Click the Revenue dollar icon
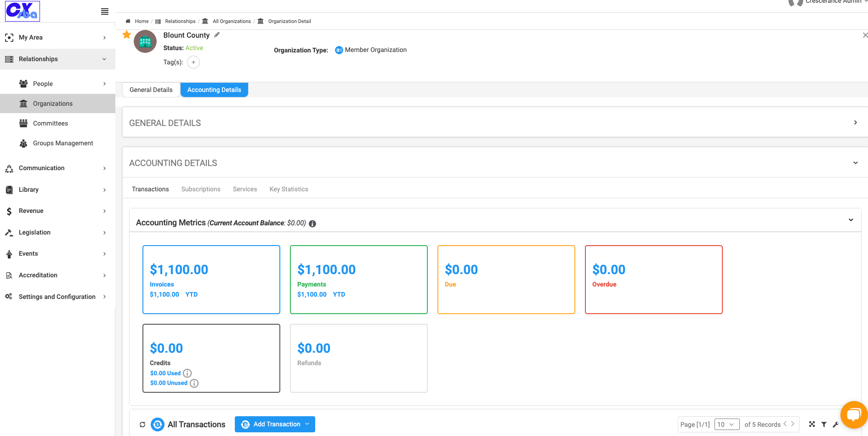Screen dimensions: 868x436 9,211
